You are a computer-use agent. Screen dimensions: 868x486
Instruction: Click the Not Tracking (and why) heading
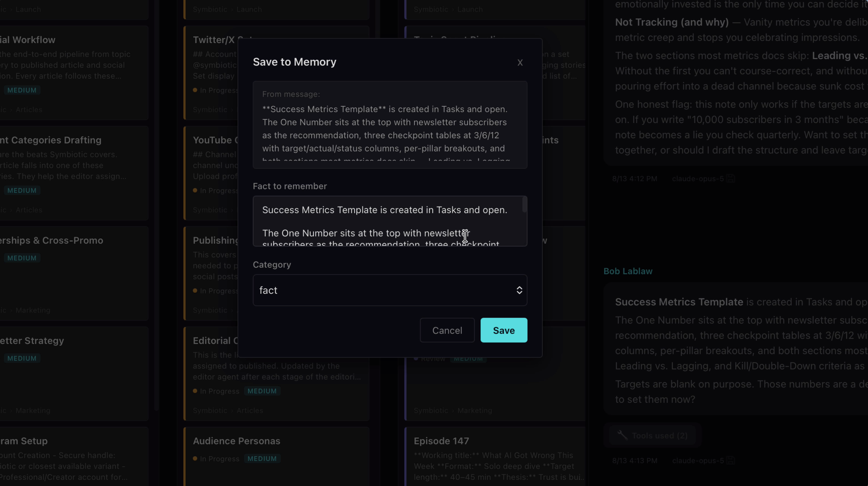672,22
